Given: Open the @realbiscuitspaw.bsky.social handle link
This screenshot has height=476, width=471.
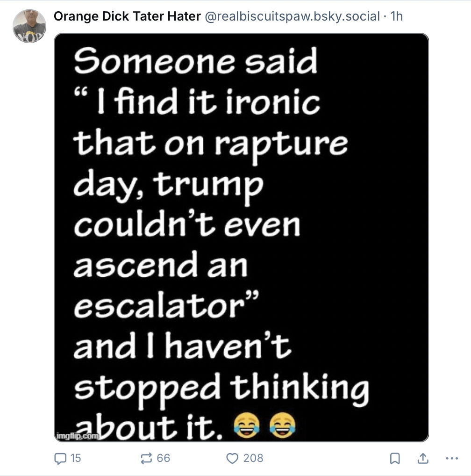Looking at the screenshot, I should pos(293,16).
